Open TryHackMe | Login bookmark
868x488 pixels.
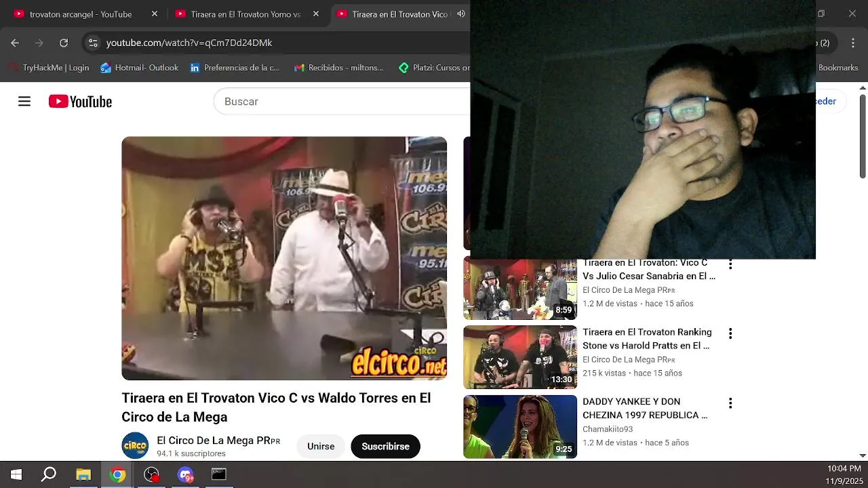tap(49, 68)
